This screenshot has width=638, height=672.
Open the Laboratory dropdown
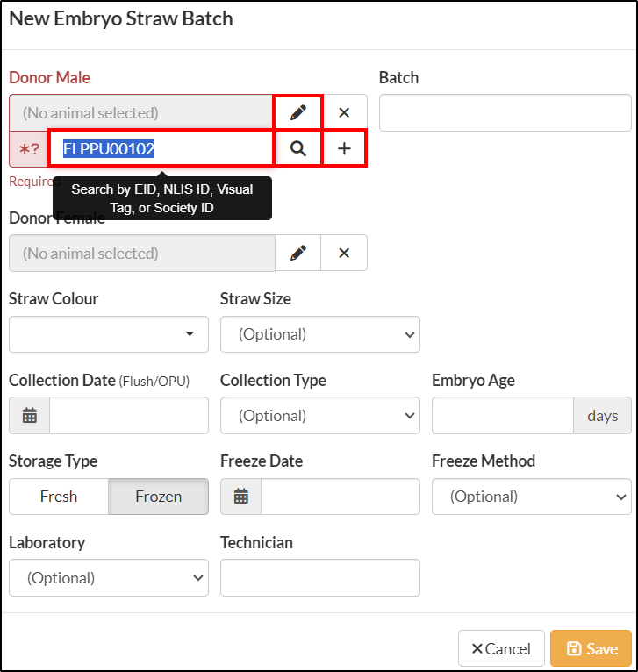coord(109,578)
